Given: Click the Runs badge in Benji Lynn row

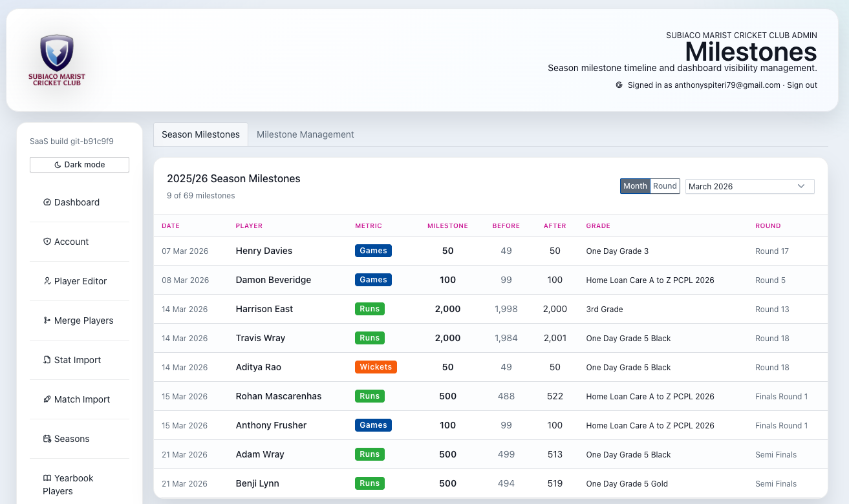Looking at the screenshot, I should [x=370, y=483].
